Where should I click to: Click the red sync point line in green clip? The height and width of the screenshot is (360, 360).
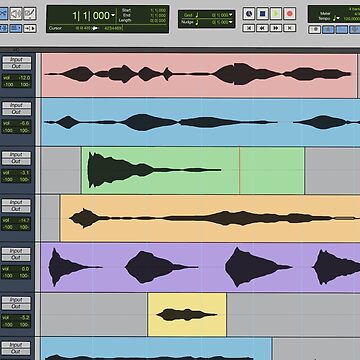tap(239, 170)
